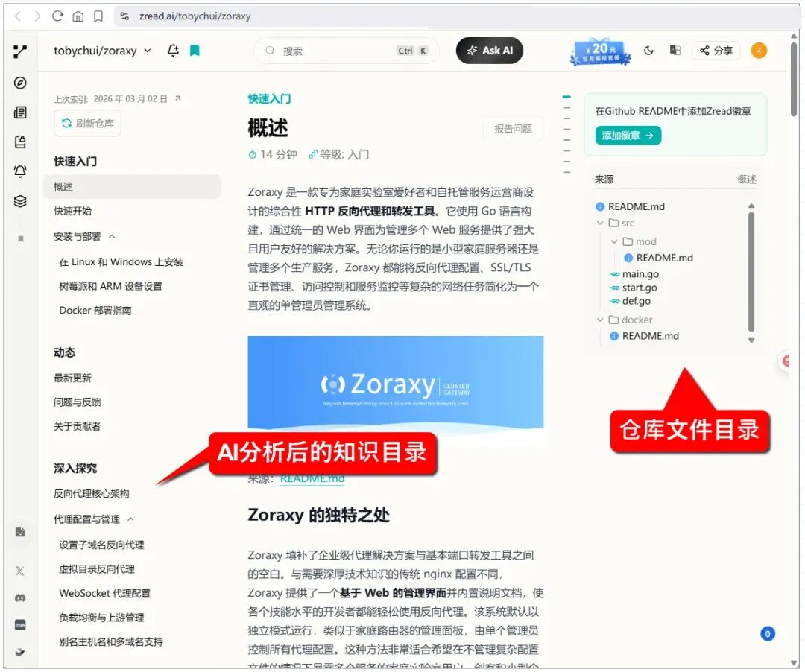Open 在 Linux 和 Windows 上安装 page
This screenshot has width=805, height=672.
121,261
